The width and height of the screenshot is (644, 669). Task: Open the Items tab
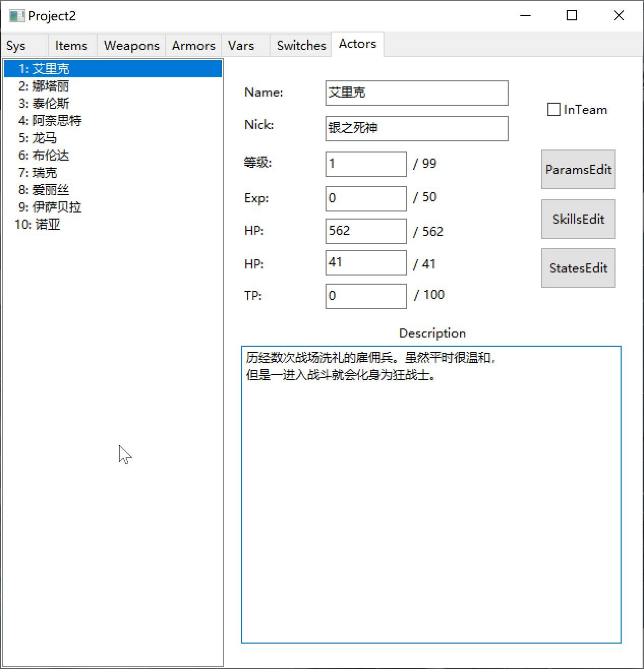coord(71,46)
